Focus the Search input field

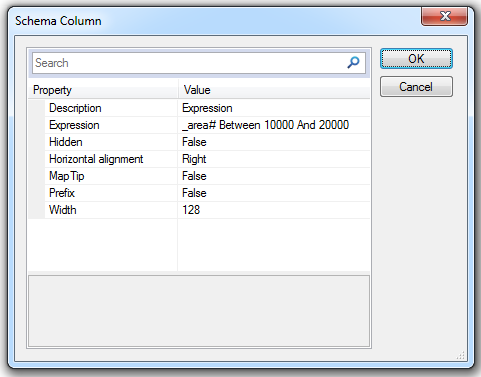pos(199,63)
